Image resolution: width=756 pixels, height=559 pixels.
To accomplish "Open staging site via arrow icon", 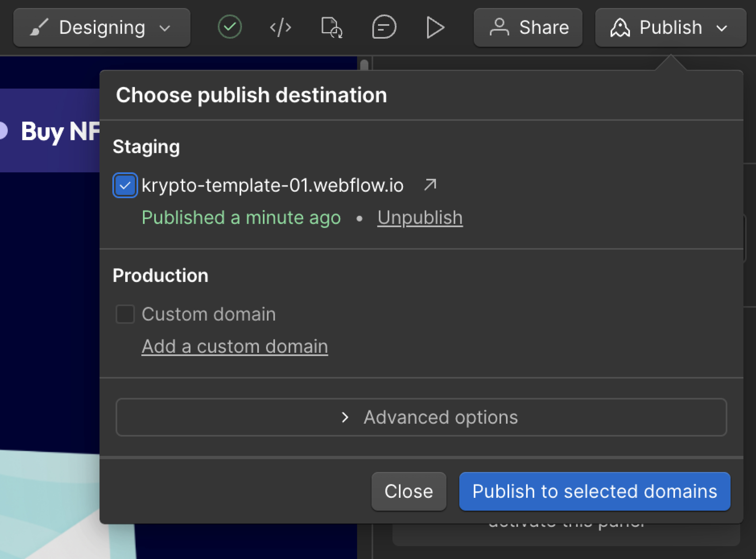I will (430, 185).
